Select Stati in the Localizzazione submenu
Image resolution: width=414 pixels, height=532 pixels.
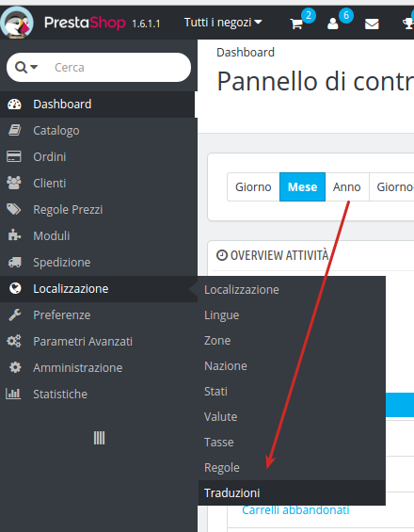pos(292,391)
